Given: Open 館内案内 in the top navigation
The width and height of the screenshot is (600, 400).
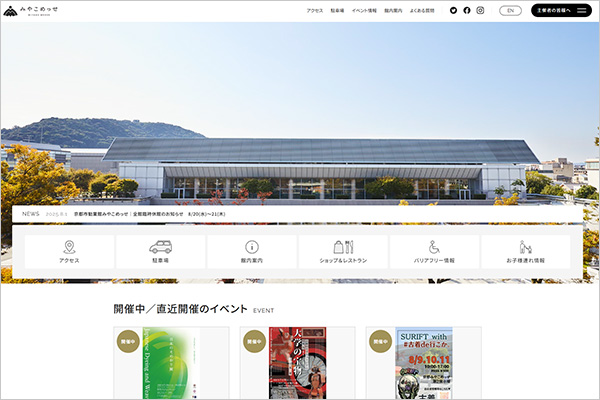Looking at the screenshot, I should click(393, 11).
